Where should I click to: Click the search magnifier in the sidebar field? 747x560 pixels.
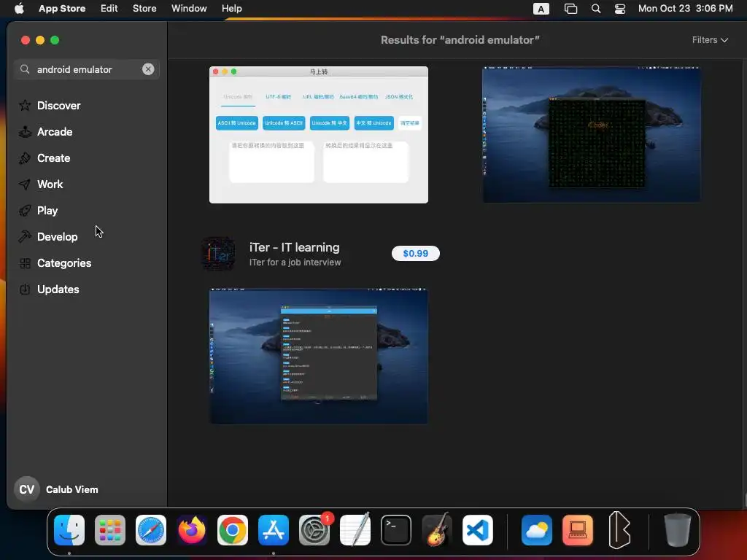click(x=25, y=69)
